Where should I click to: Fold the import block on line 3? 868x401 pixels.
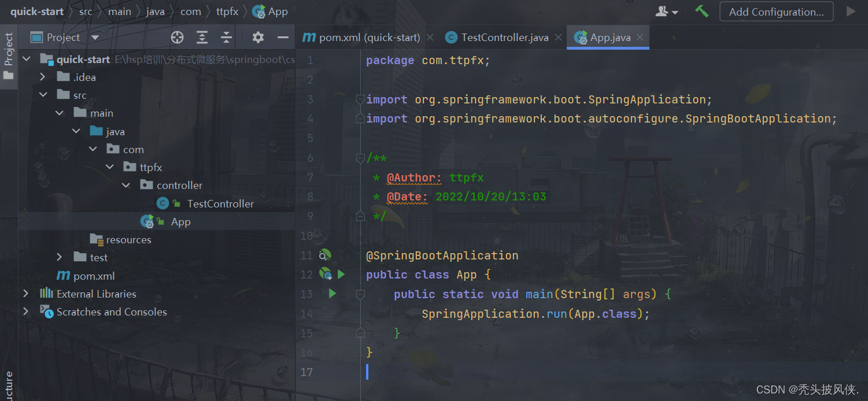pos(360,99)
